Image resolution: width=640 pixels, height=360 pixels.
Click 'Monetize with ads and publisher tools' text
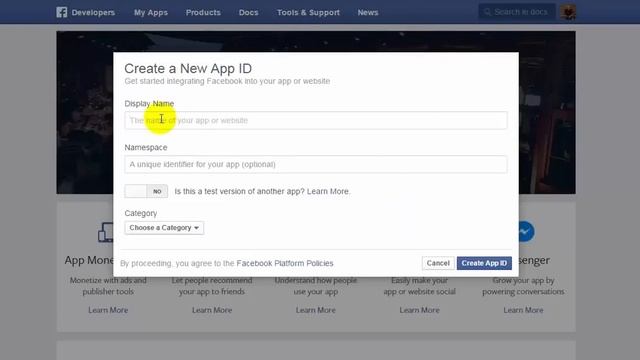click(x=108, y=286)
